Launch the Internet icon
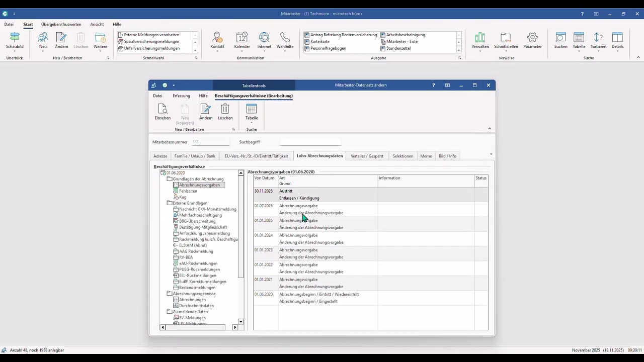Viewport: 644px width, 362px height. click(x=264, y=41)
